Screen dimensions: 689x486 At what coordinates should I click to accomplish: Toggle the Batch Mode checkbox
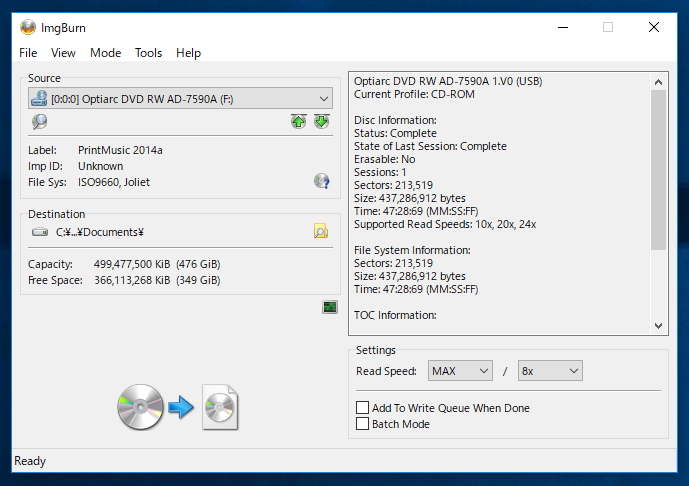tap(362, 424)
